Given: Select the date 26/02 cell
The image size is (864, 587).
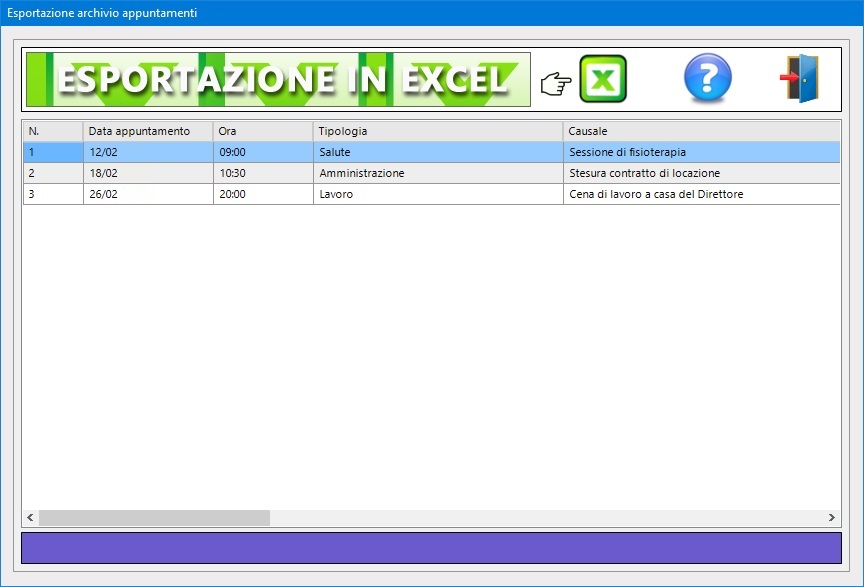Looking at the screenshot, I should point(148,194).
